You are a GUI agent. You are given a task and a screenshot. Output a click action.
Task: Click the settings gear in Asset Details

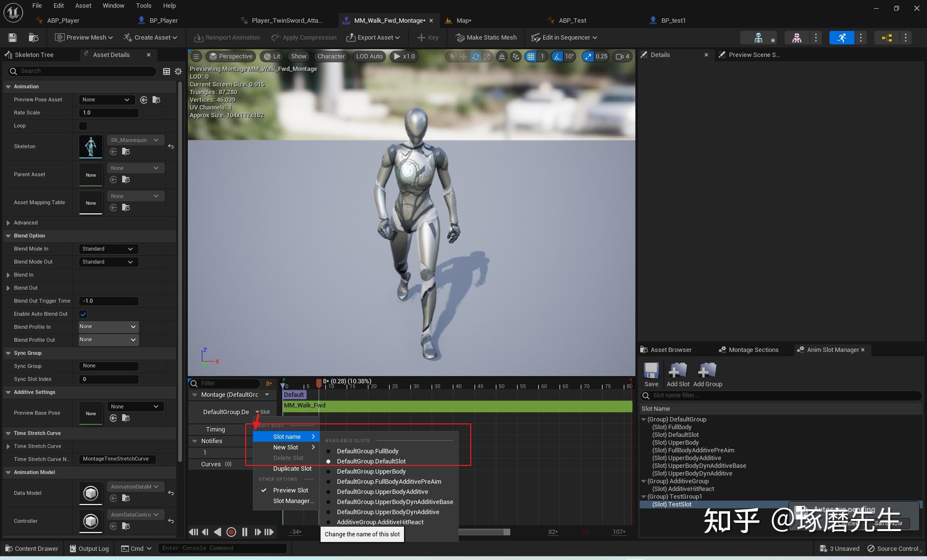pos(178,71)
